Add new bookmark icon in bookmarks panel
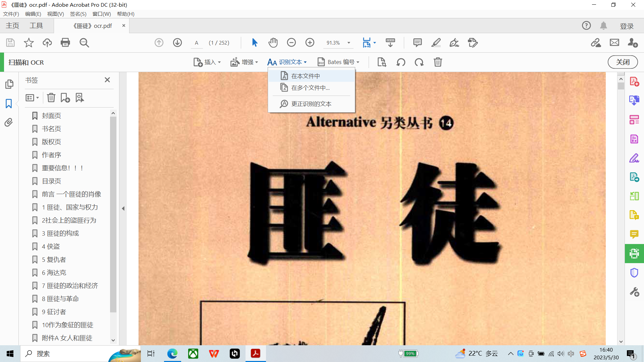 [65, 98]
